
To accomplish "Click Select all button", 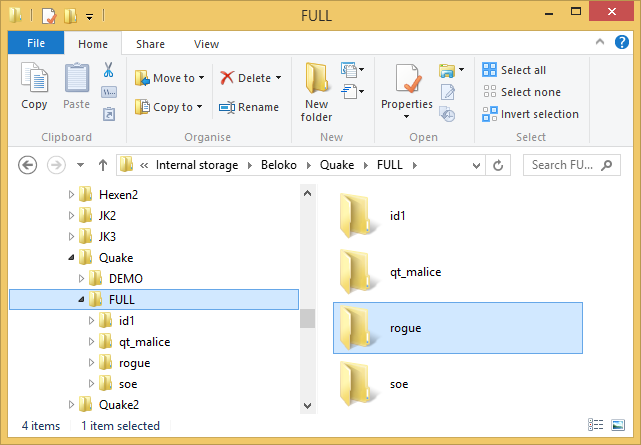I will [x=514, y=70].
